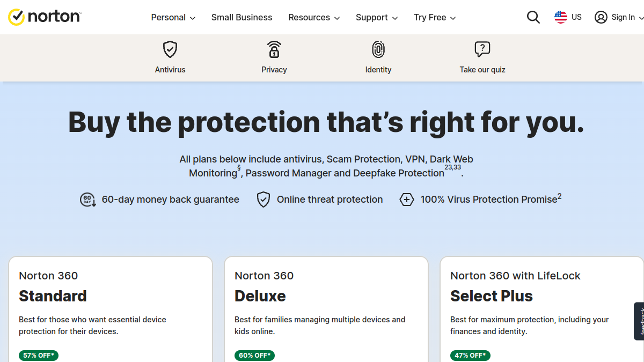Click the Sign In text

[x=623, y=17]
